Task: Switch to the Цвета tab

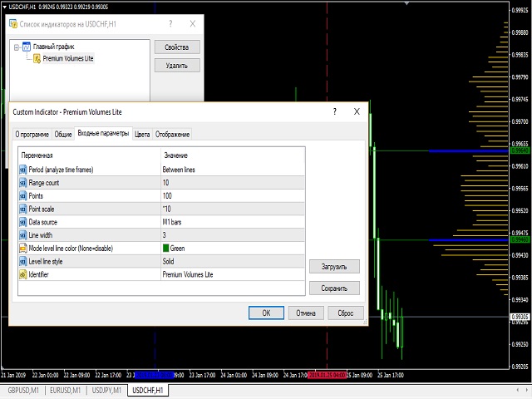Action: coord(142,135)
